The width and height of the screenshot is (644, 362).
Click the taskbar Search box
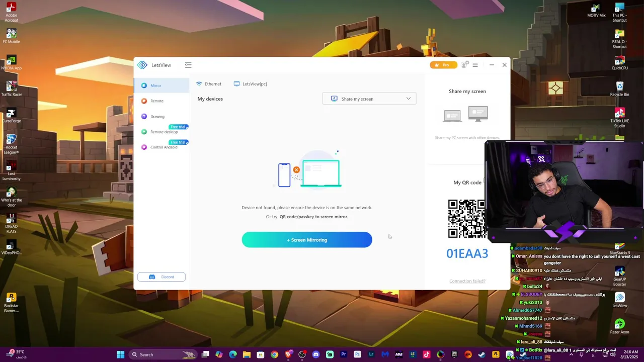click(x=164, y=354)
